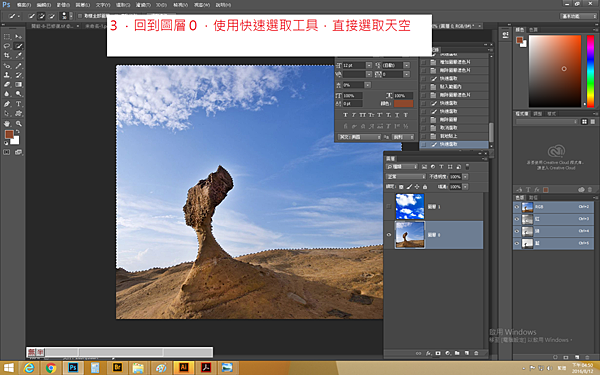The width and height of the screenshot is (600, 375).
Task: Select the Rectangular Marquee tool
Action: [7, 36]
